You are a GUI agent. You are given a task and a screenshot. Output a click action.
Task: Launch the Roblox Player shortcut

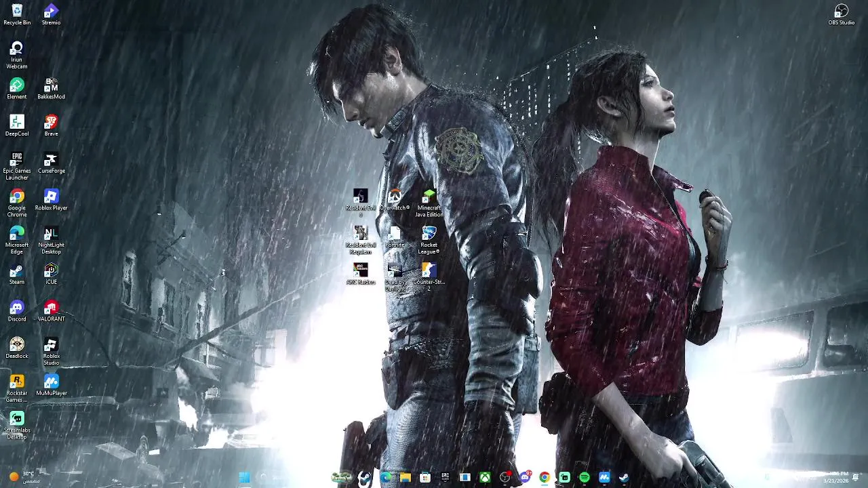[x=51, y=201]
